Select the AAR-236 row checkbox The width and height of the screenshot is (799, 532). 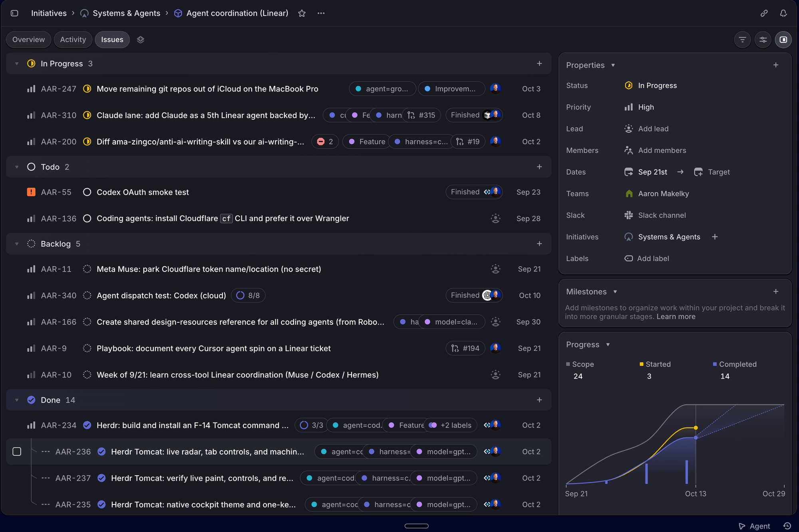[x=17, y=451]
